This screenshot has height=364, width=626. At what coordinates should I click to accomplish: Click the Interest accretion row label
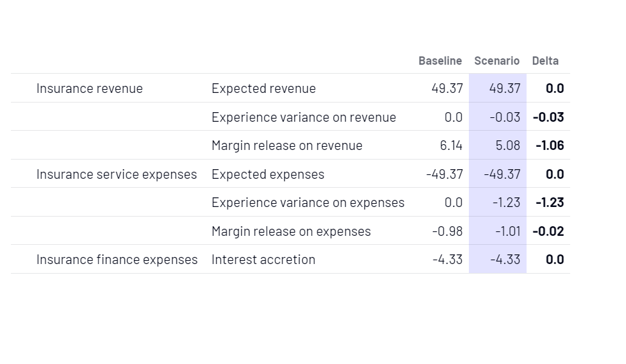pyautogui.click(x=264, y=260)
